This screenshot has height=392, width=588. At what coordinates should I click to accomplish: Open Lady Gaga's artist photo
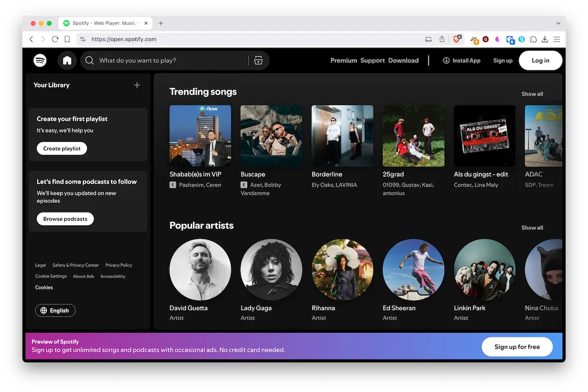[x=271, y=269]
